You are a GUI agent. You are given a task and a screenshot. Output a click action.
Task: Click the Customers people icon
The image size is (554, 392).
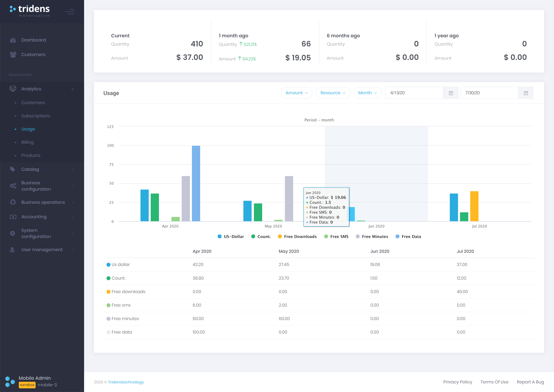click(x=13, y=55)
